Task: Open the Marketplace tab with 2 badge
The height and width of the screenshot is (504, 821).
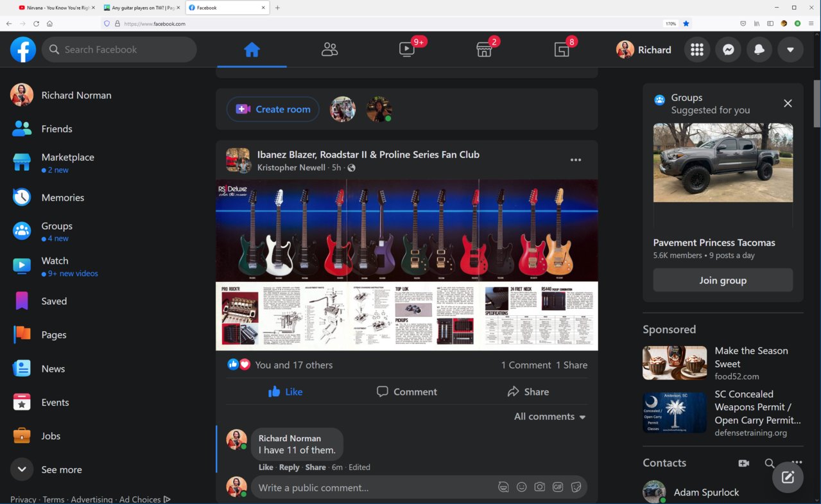Action: tap(484, 49)
